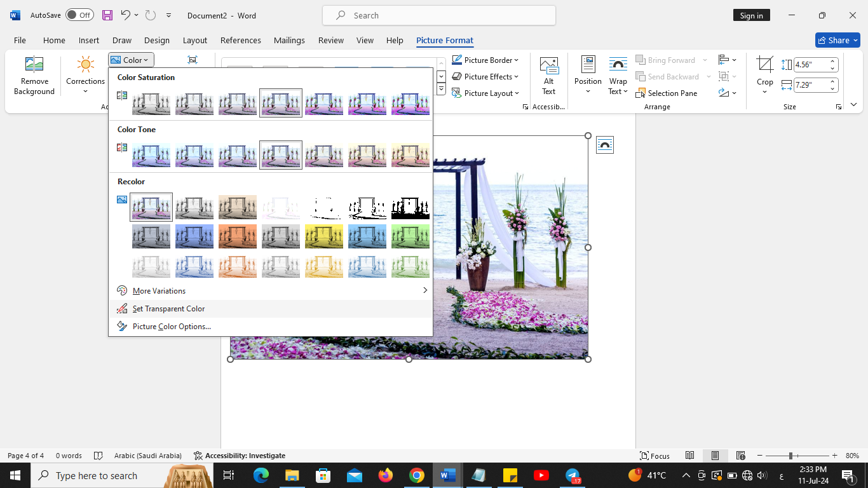Open the Customize Quick Access Toolbar dropdown

click(168, 15)
